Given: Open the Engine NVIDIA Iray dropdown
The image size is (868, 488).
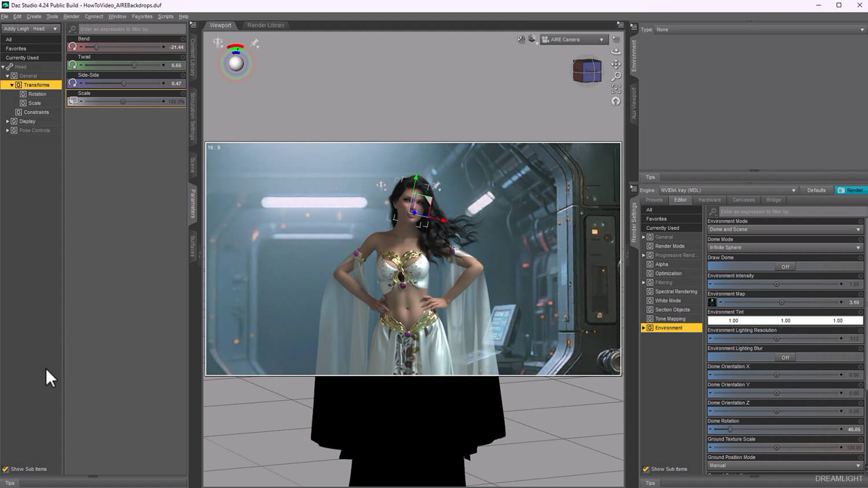Looking at the screenshot, I should click(x=728, y=190).
